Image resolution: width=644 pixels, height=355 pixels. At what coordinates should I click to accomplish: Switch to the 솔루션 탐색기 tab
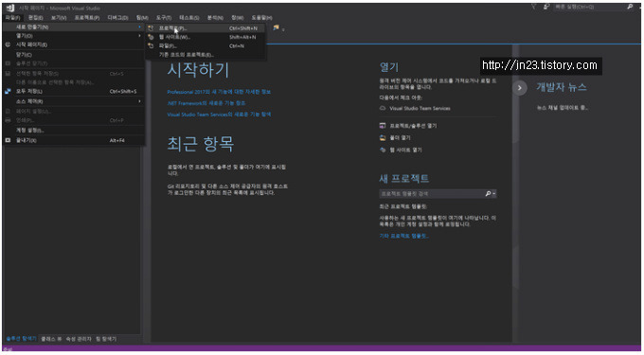pos(21,339)
